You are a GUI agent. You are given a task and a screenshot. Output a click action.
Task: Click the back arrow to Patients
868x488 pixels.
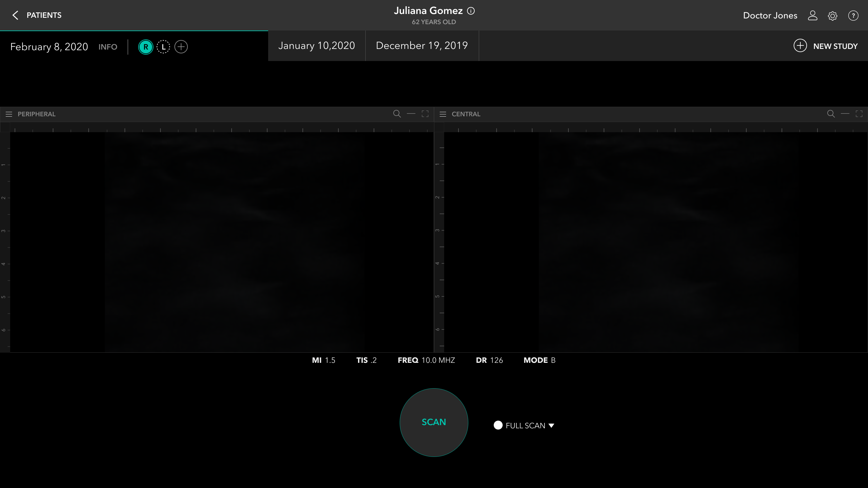[15, 15]
